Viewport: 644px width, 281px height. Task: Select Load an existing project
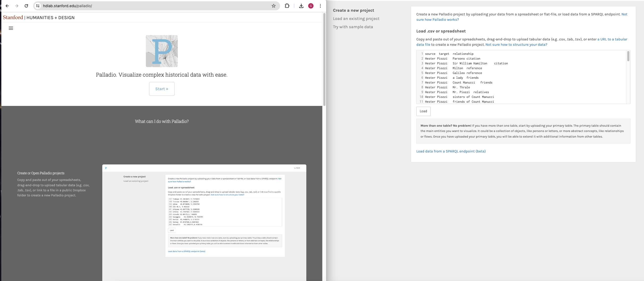coord(356,19)
